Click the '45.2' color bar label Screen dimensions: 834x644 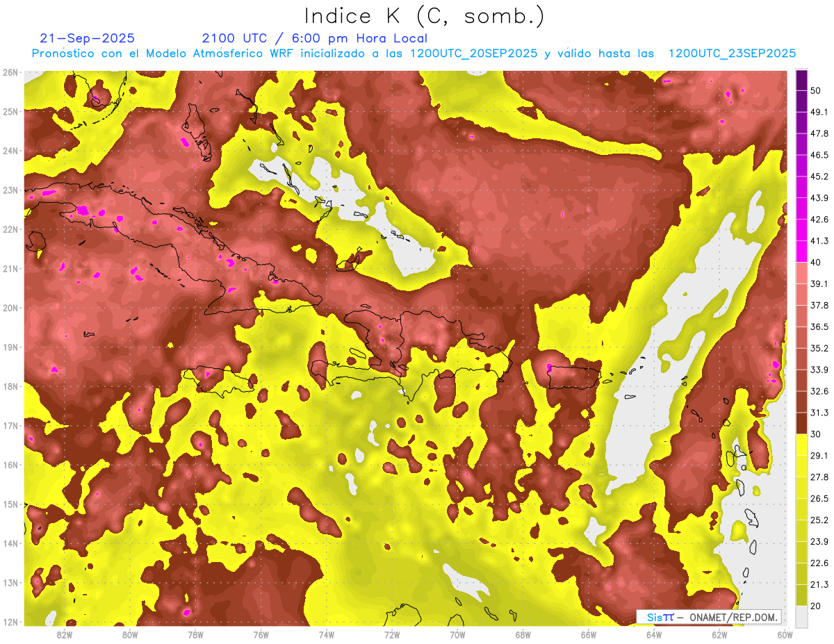pos(819,176)
